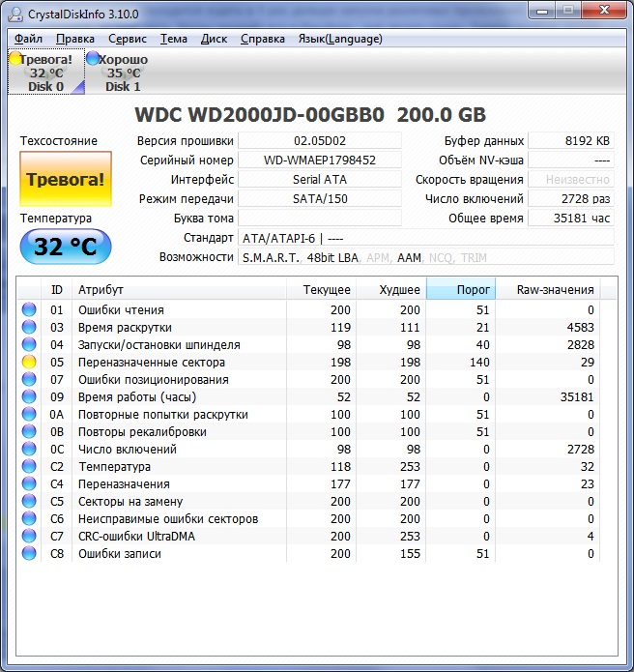
Task: Click the yellow status orb for Disk 0
Action: coord(15,59)
